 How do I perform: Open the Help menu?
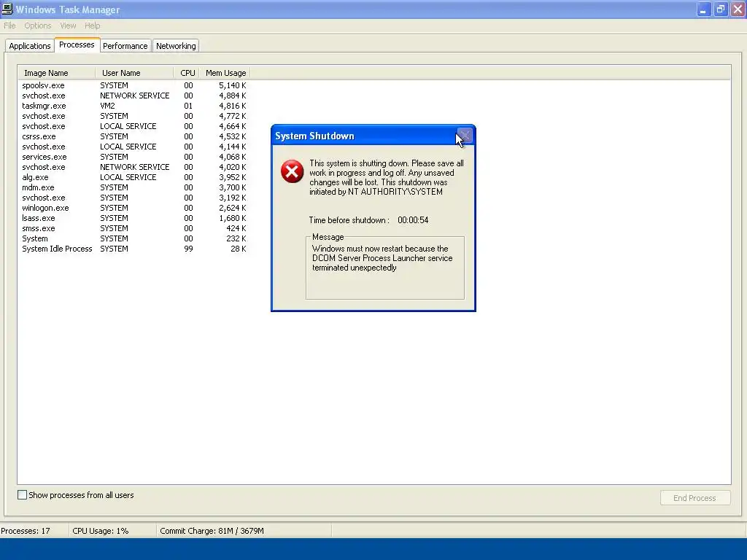93,26
